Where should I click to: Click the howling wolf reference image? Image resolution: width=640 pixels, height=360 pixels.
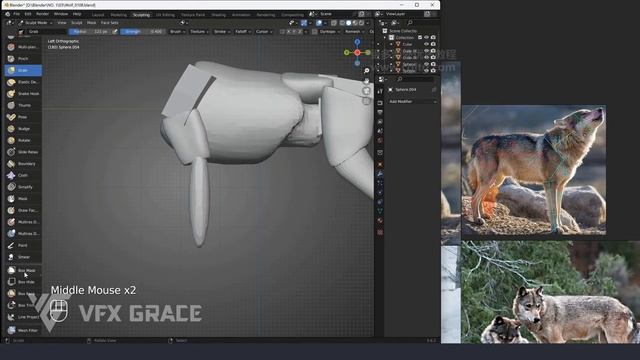tap(534, 170)
